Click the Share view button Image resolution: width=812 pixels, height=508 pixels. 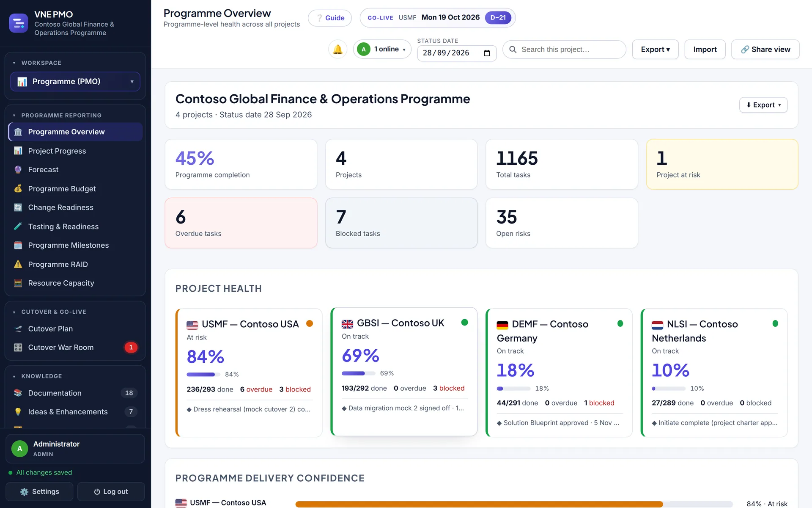[765, 50]
